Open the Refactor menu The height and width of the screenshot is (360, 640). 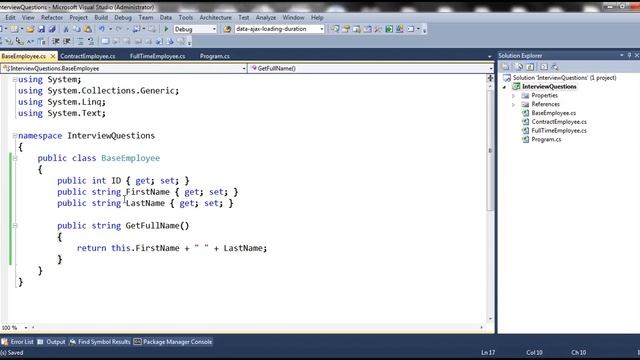click(x=52, y=18)
